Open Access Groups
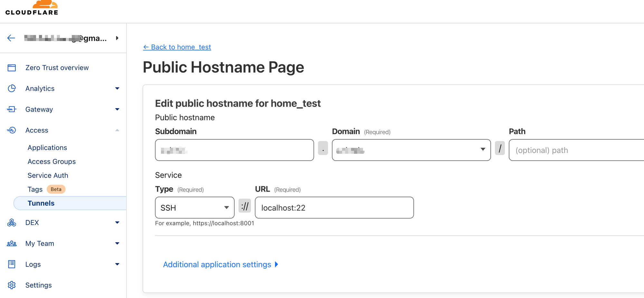The height and width of the screenshot is (298, 644). [x=52, y=162]
